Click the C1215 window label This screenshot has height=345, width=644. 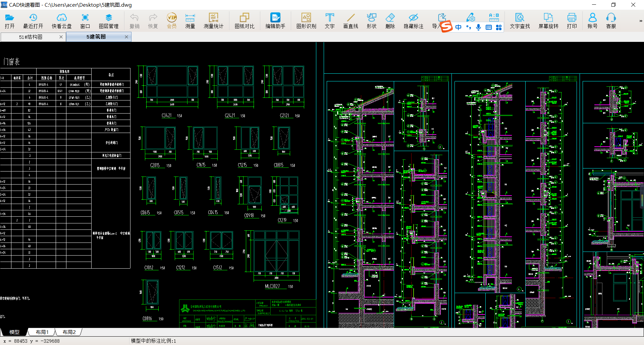point(242,165)
